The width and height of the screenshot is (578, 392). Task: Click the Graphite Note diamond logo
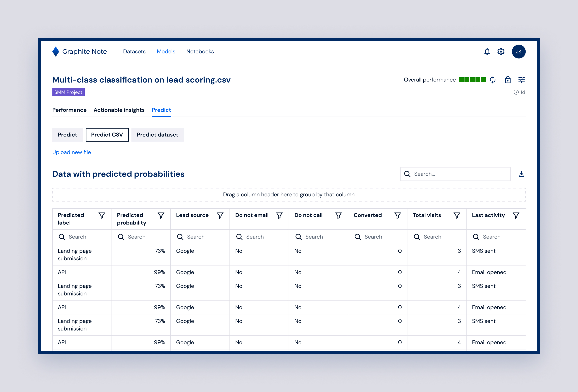(56, 51)
